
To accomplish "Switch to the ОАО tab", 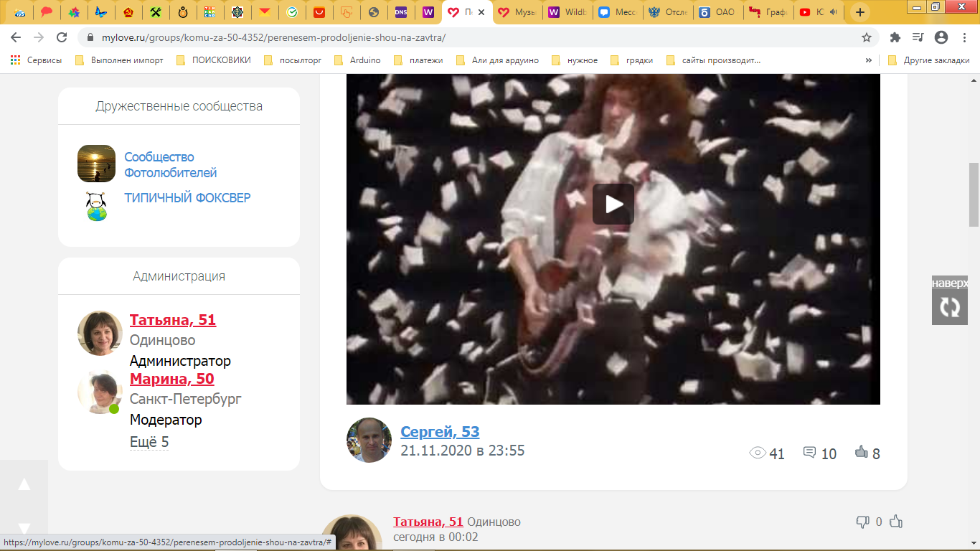I will (x=717, y=12).
